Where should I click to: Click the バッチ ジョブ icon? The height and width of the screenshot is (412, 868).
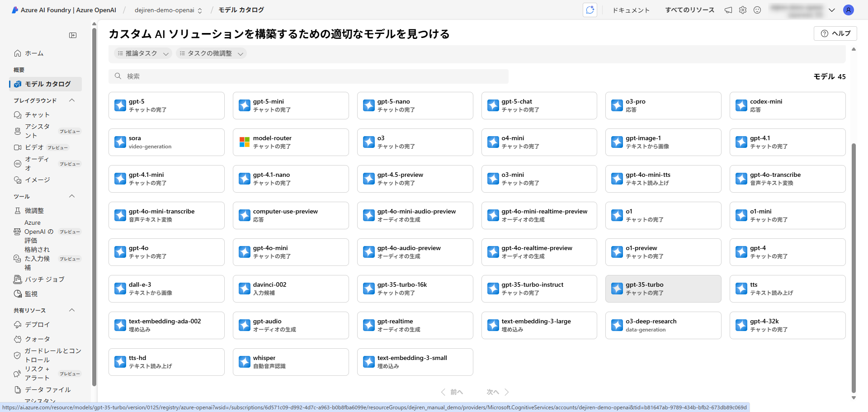[x=18, y=279]
